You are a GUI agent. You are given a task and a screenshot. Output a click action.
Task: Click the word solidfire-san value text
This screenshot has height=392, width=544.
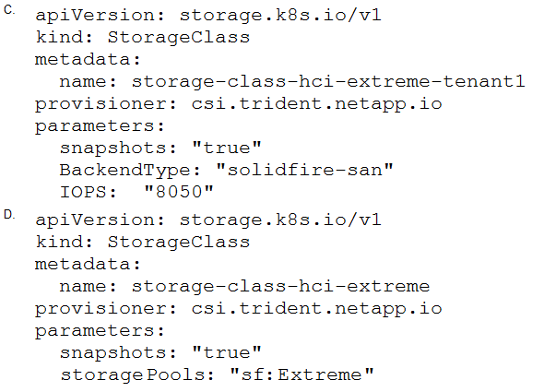click(304, 170)
